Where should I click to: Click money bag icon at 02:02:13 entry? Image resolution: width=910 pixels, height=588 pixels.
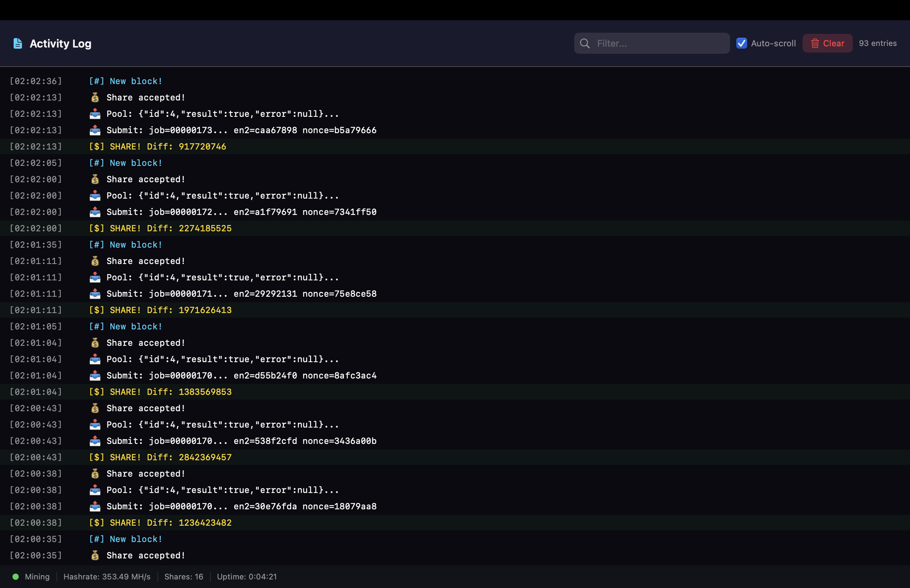pyautogui.click(x=95, y=97)
